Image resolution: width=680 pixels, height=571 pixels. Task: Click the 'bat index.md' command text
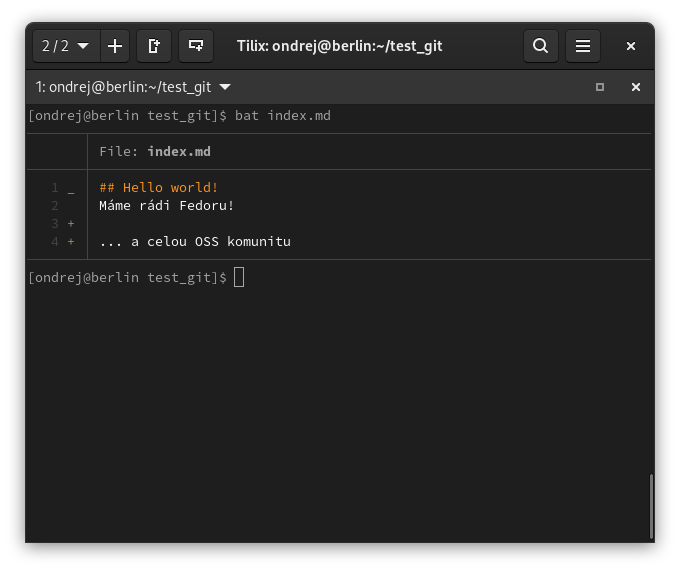tap(282, 116)
